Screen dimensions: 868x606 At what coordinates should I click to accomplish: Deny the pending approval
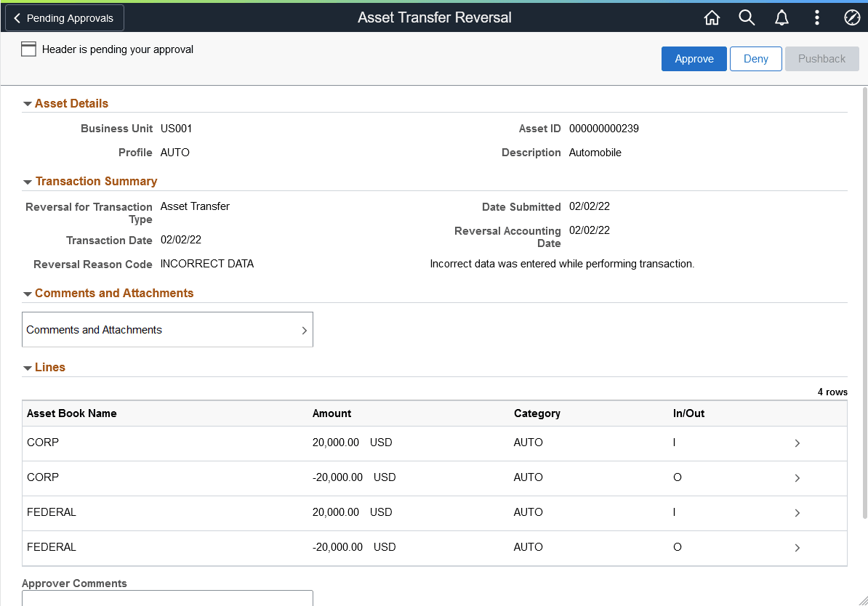[x=755, y=59]
